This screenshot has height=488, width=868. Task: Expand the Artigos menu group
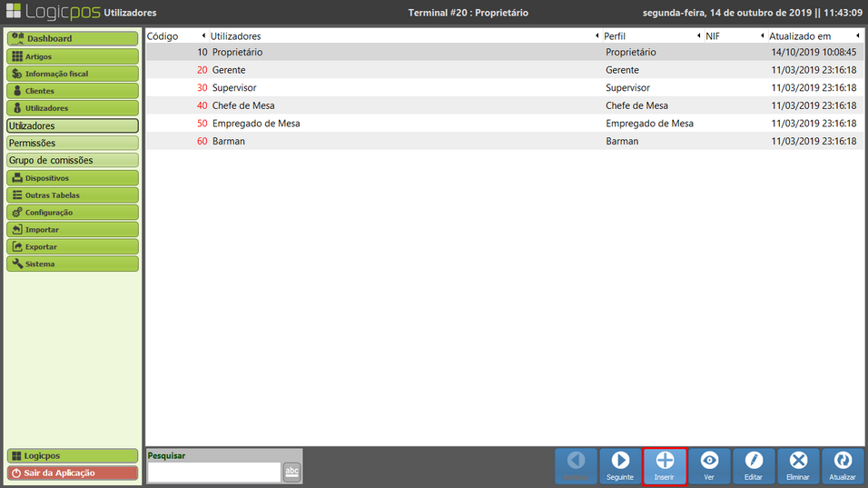[x=73, y=56]
